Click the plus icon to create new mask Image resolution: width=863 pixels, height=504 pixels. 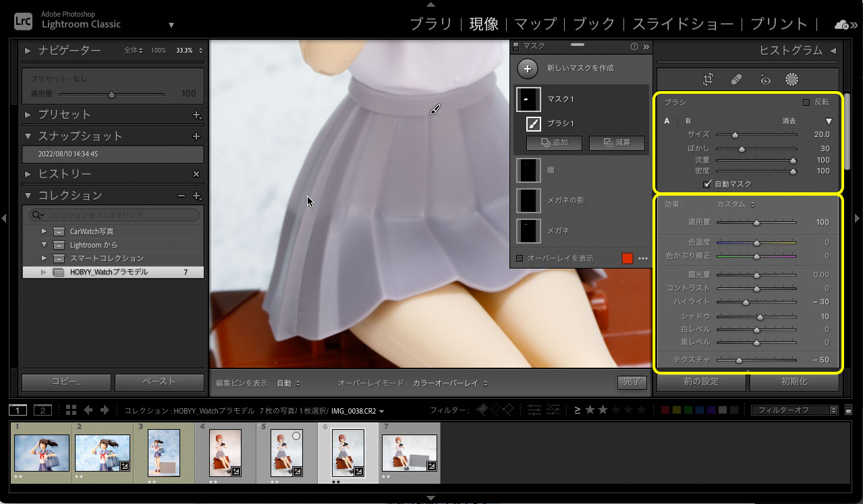click(x=528, y=68)
